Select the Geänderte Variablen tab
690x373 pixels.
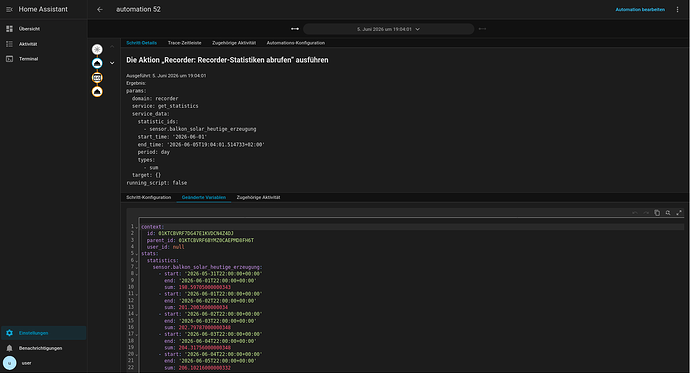(204, 197)
